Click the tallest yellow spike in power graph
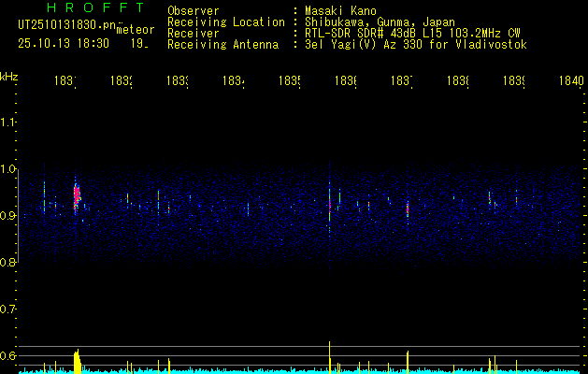This screenshot has width=588, height=374. click(x=330, y=354)
